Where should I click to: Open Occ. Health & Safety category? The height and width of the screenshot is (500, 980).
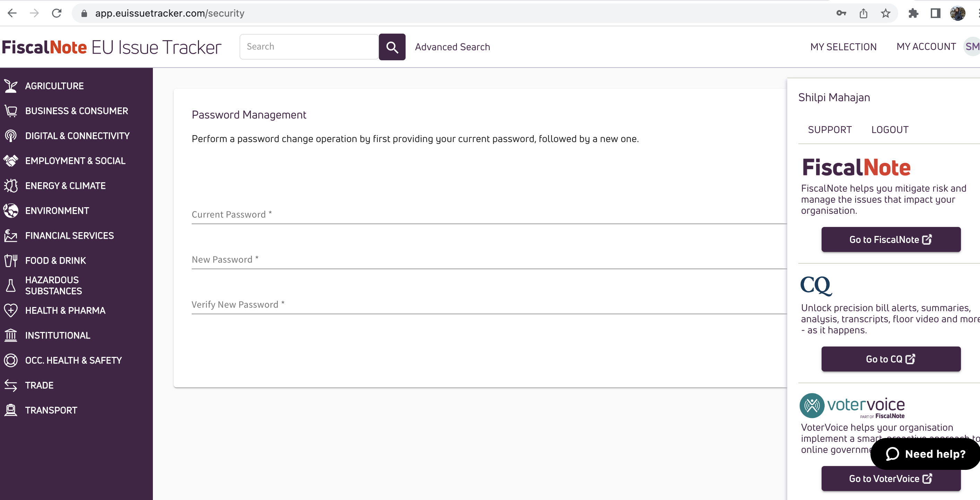click(73, 360)
